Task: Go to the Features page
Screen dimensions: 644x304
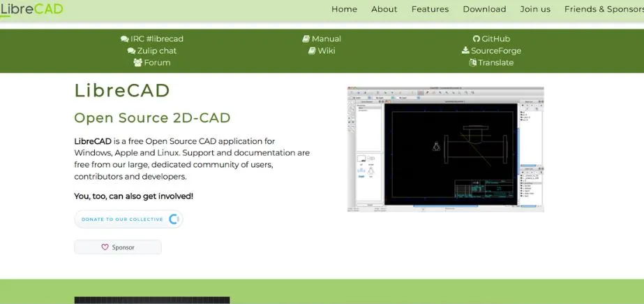Action: [430, 9]
